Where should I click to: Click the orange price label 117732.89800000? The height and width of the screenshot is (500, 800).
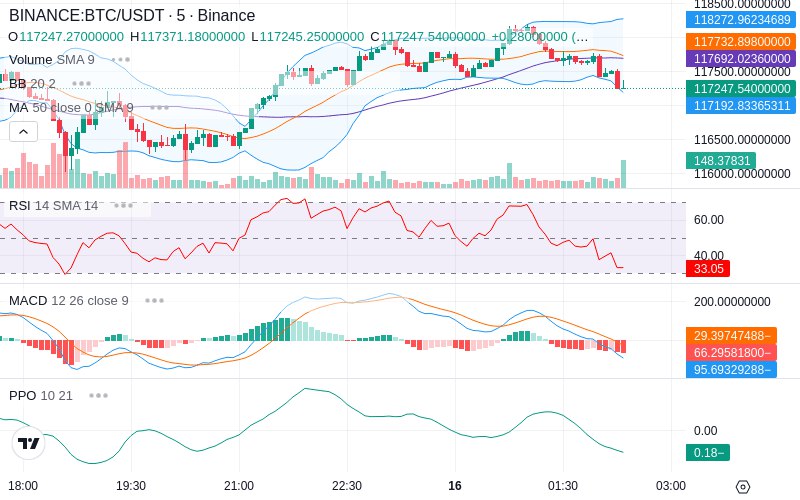click(x=741, y=41)
